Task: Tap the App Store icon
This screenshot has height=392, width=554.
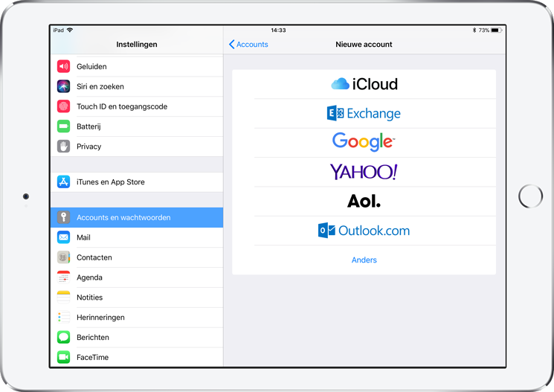Action: coord(64,182)
